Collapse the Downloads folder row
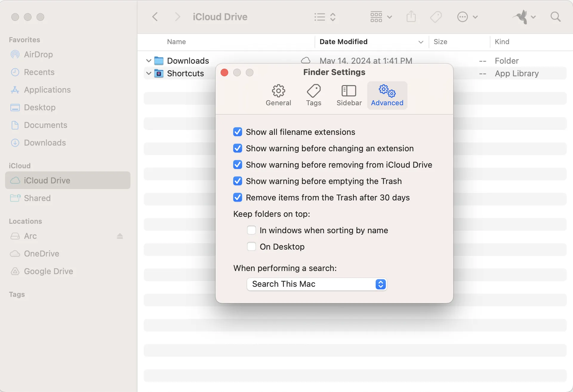The image size is (573, 392). [148, 61]
